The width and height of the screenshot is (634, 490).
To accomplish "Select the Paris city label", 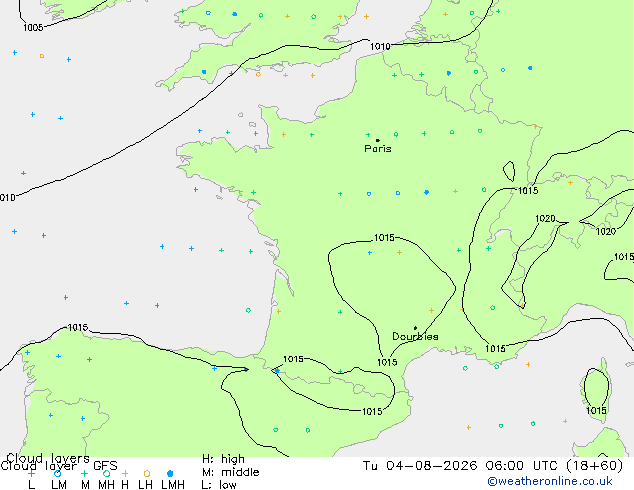I will pyautogui.click(x=378, y=149).
